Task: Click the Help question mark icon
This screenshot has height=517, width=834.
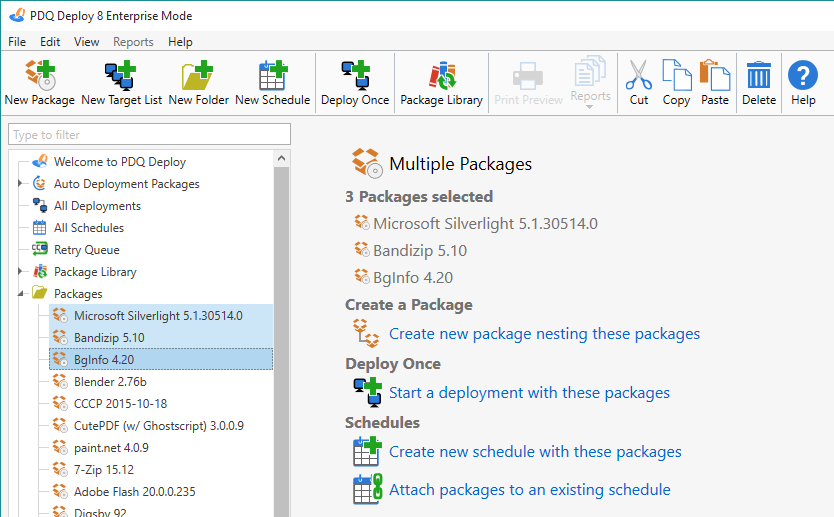Action: [803, 75]
